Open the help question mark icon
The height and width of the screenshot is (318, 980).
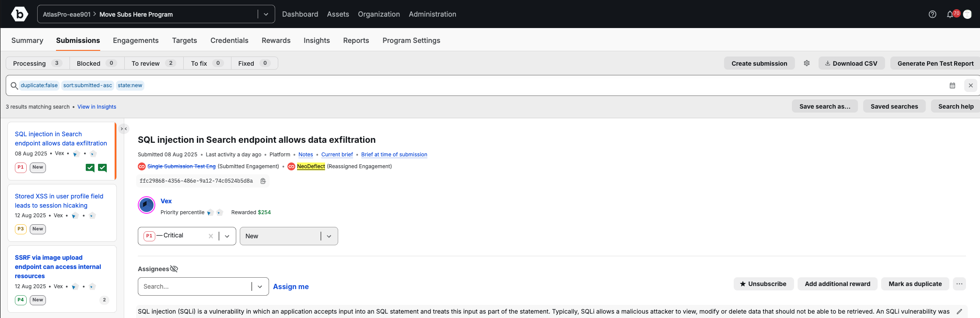(x=932, y=14)
